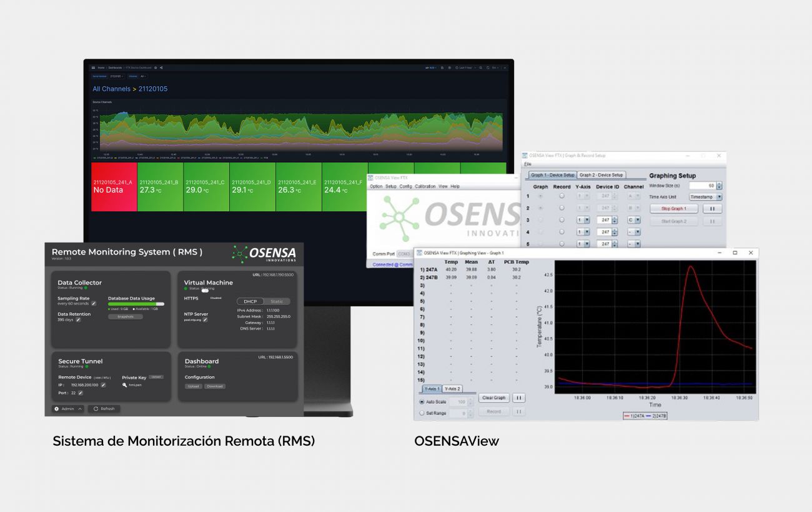Open the Y-Axis dropdown for row 3
The height and width of the screenshot is (512, 812).
583,220
